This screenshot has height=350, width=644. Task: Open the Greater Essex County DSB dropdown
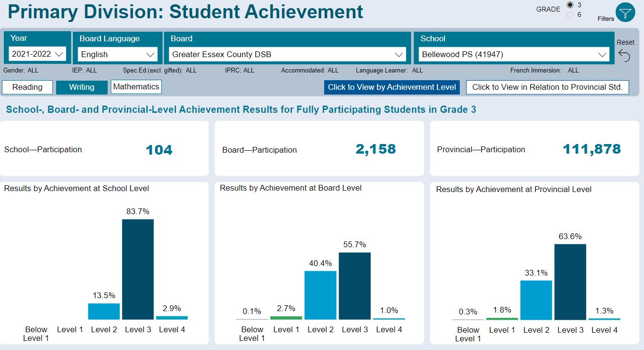287,54
